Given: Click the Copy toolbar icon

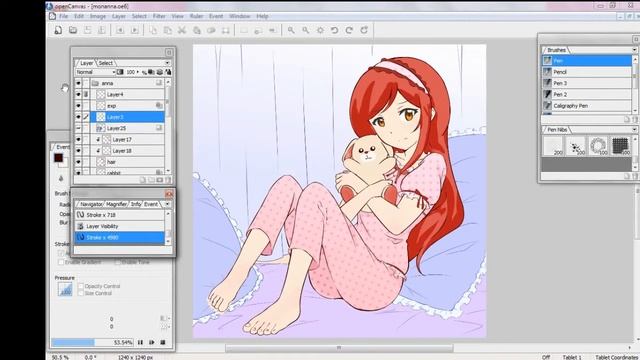Looking at the screenshot, I should (x=153, y=30).
